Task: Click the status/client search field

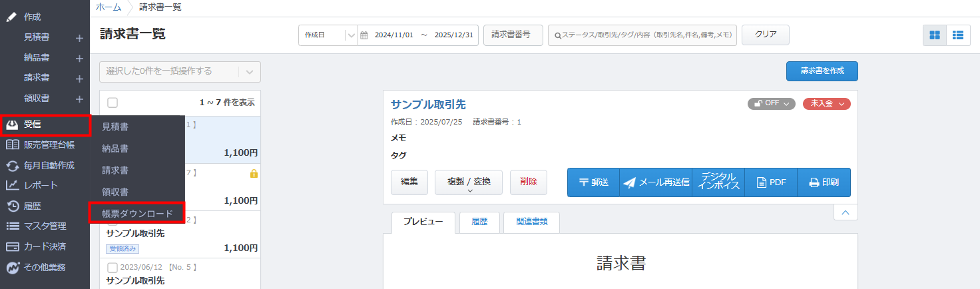Action: 642,35
